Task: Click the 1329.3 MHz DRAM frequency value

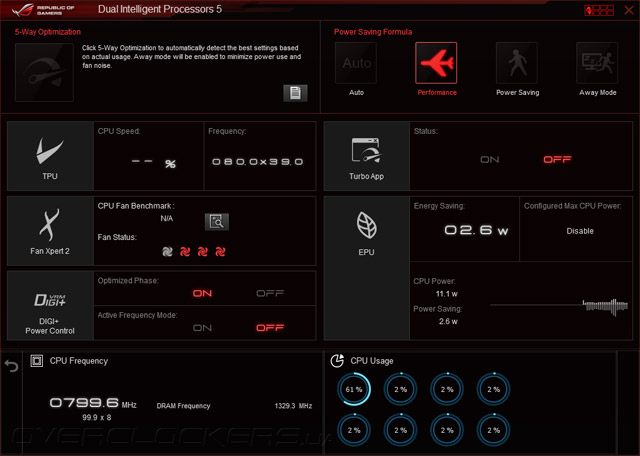Action: [293, 406]
